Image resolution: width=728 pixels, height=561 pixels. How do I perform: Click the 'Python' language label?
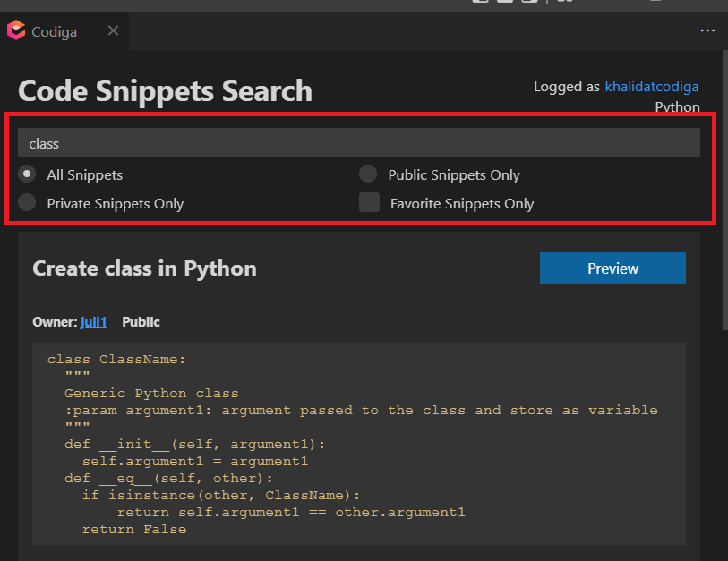click(677, 106)
